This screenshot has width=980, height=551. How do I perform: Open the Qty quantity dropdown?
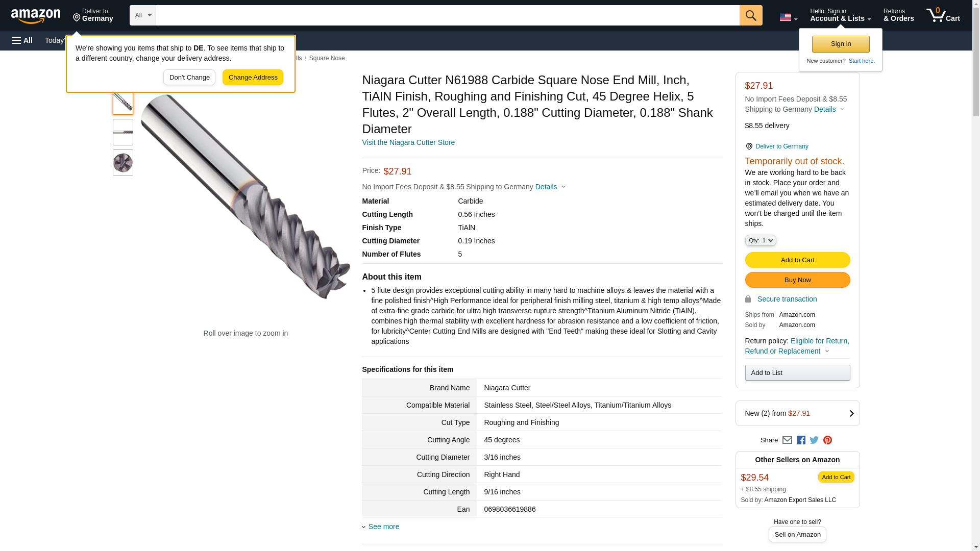pyautogui.click(x=760, y=240)
